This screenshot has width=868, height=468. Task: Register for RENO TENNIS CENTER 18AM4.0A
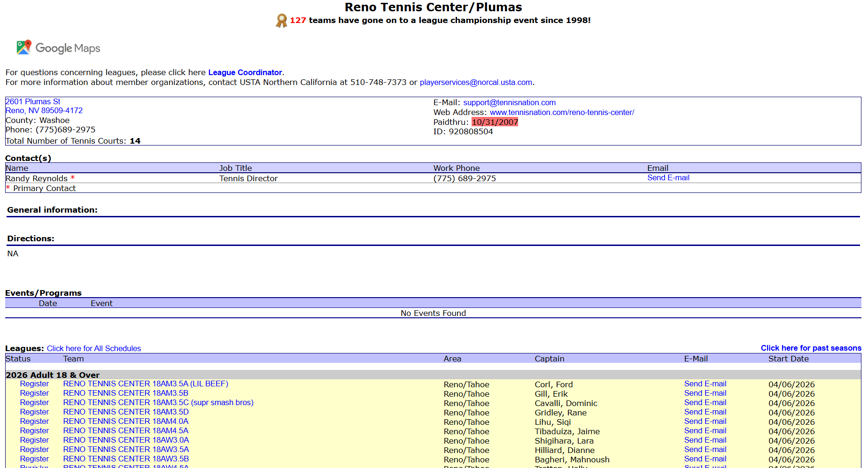pos(34,421)
